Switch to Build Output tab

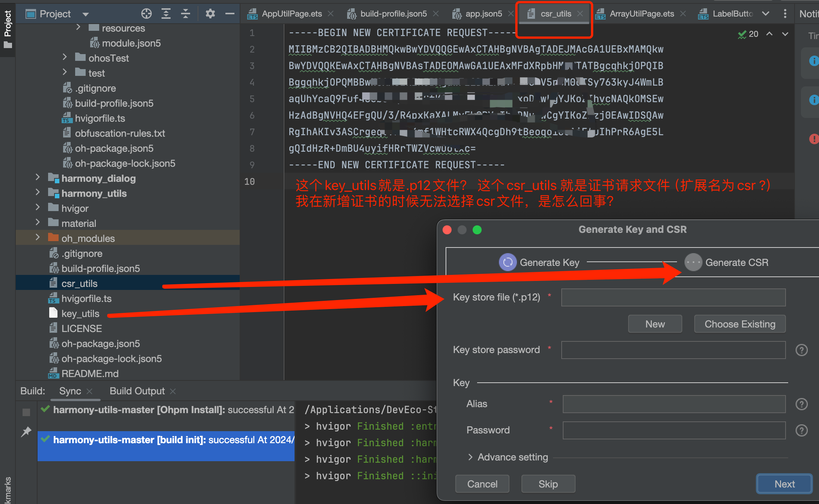tap(137, 391)
